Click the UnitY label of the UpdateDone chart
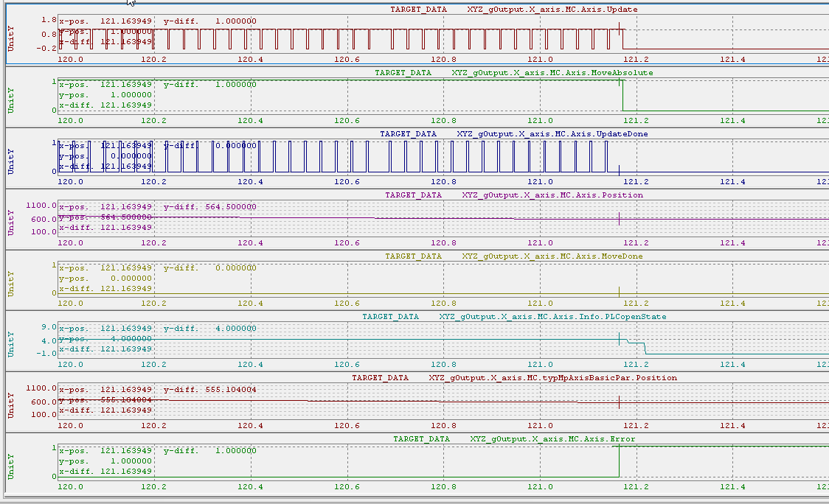This screenshot has width=829, height=504. click(x=11, y=161)
